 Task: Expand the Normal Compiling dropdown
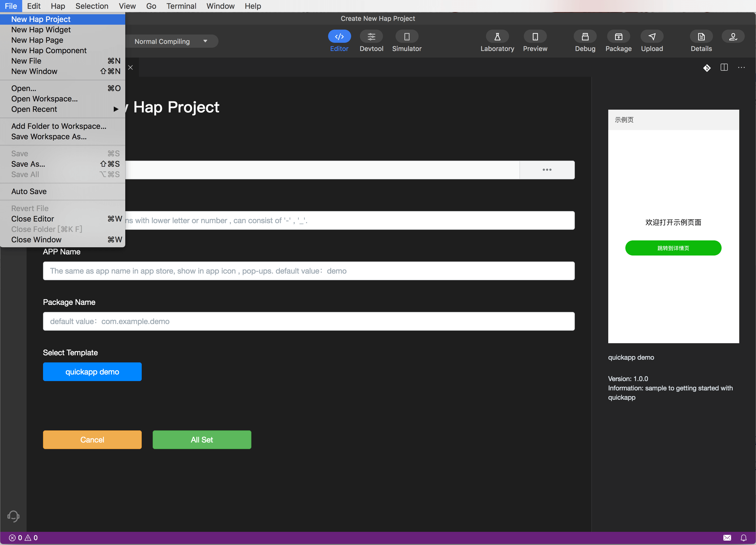click(172, 41)
